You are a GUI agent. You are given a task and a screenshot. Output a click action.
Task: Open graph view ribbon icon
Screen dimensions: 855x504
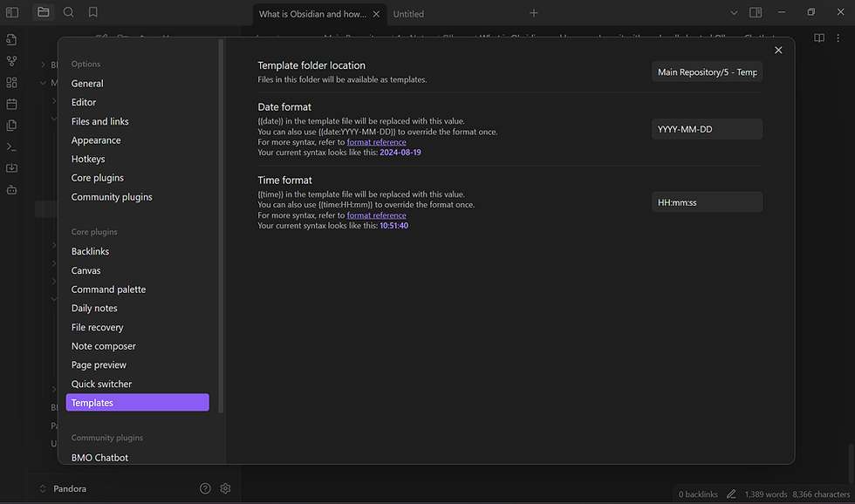click(x=11, y=61)
